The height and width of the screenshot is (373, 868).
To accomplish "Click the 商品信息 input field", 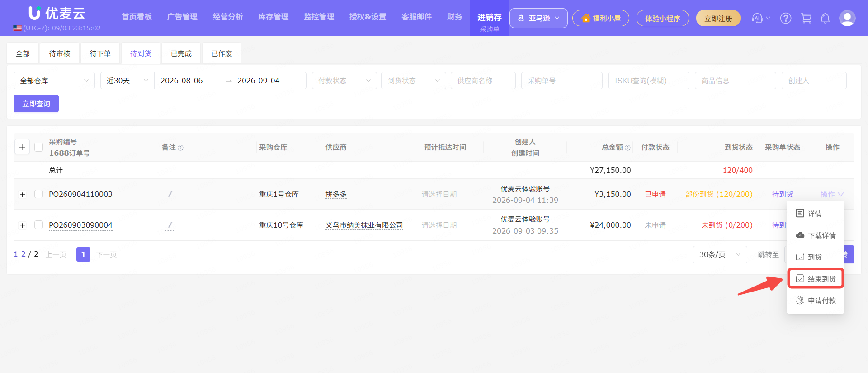I will [x=736, y=81].
